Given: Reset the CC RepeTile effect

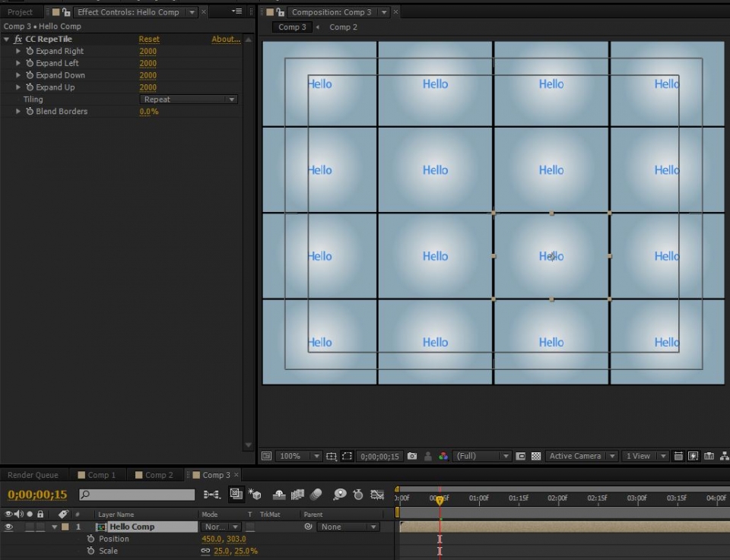Looking at the screenshot, I should (149, 39).
